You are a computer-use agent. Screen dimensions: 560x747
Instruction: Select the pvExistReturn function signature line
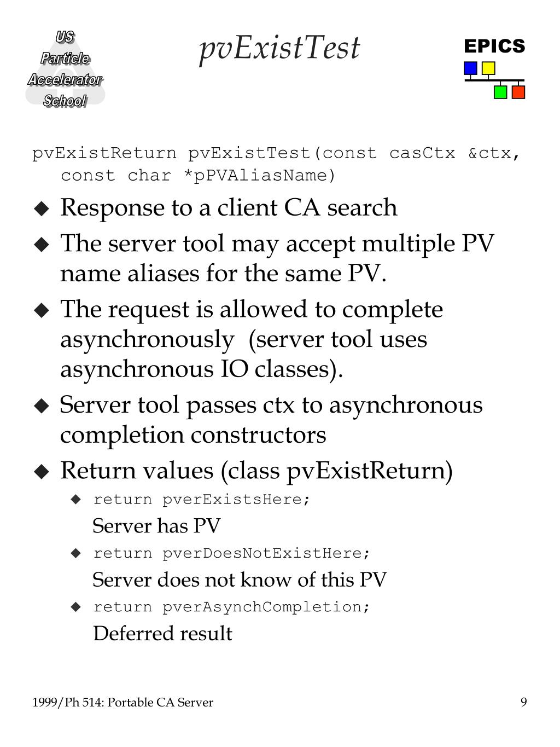point(276,164)
